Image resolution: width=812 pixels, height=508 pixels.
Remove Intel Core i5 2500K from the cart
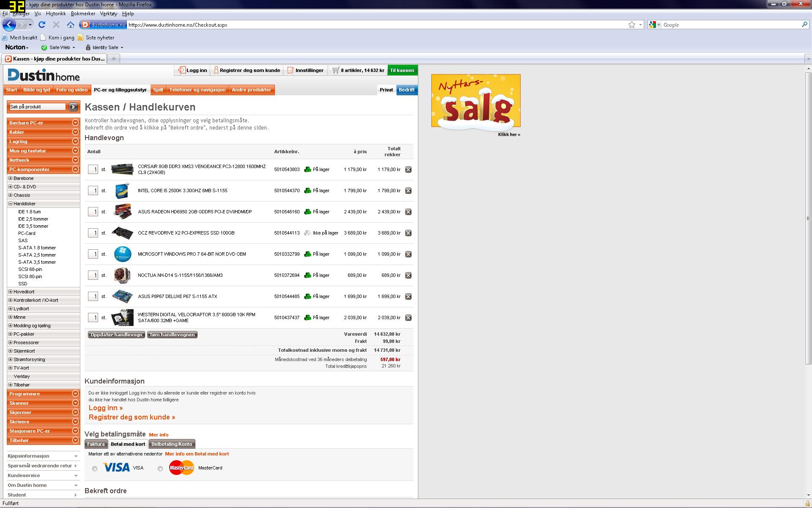coord(408,190)
